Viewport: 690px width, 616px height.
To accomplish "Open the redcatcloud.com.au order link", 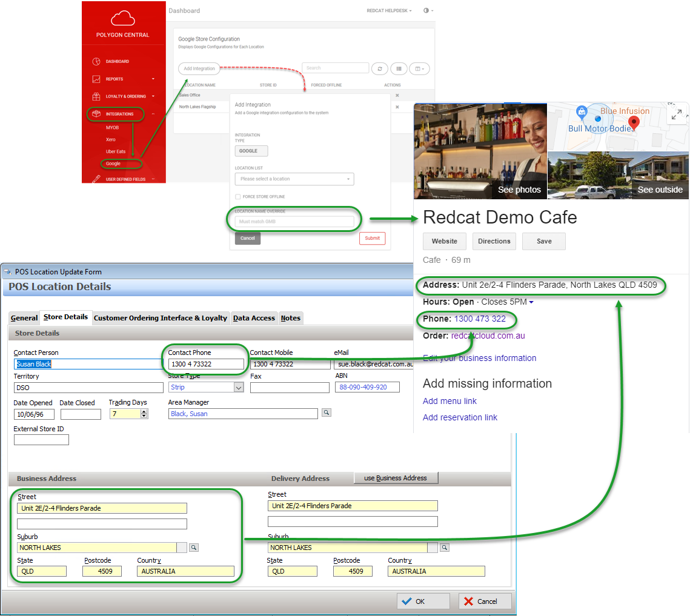I will tap(488, 336).
